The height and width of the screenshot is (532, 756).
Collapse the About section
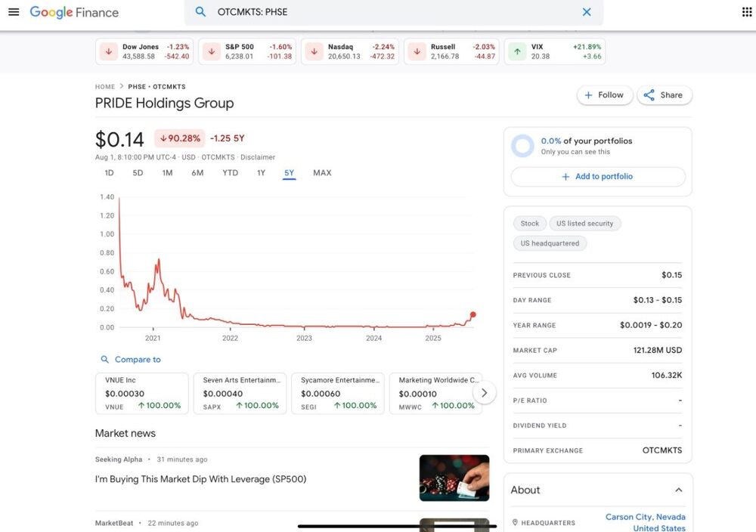pyautogui.click(x=678, y=490)
